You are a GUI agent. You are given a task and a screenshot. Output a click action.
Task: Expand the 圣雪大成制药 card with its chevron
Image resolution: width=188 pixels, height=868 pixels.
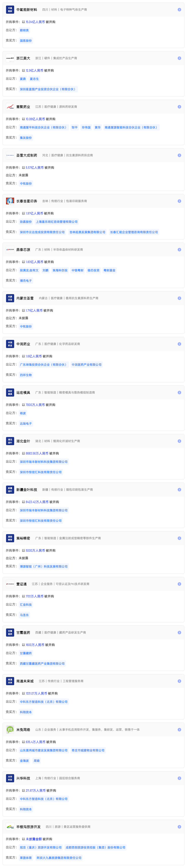click(179, 155)
